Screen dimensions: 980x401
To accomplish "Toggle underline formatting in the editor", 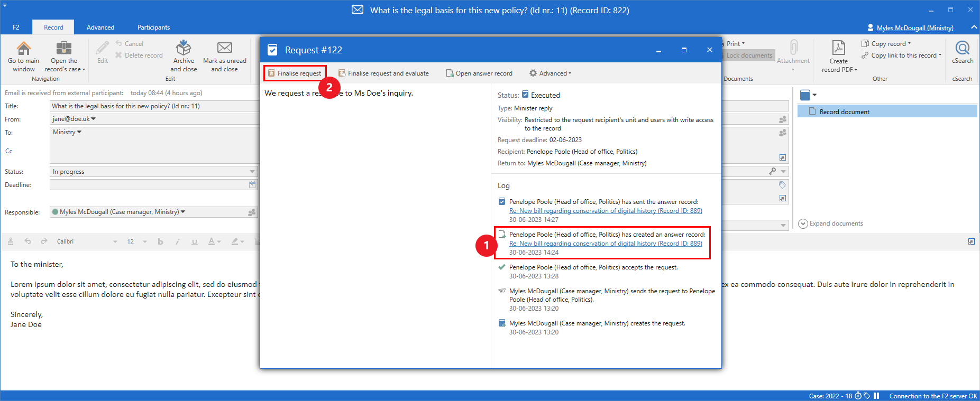I will pos(194,241).
